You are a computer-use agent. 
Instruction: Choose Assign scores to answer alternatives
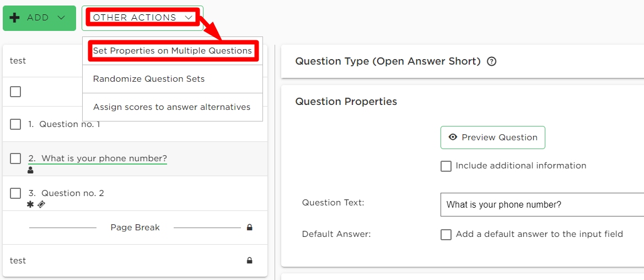point(173,107)
